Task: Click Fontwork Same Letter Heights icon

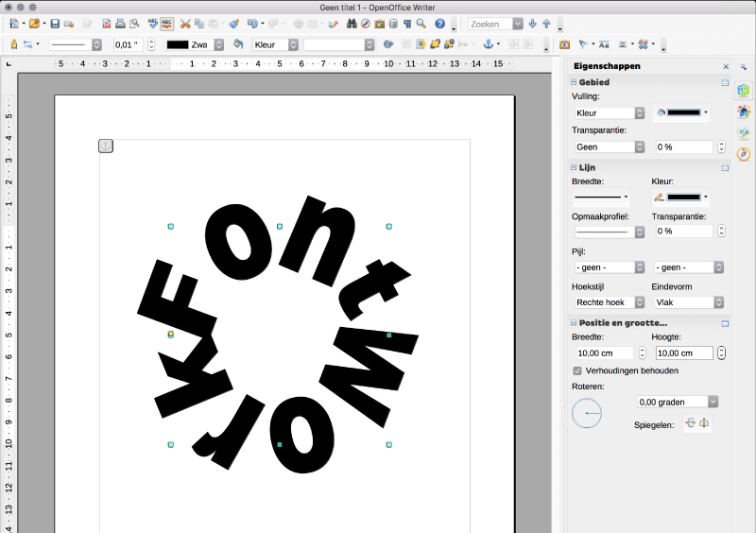Action: click(604, 44)
